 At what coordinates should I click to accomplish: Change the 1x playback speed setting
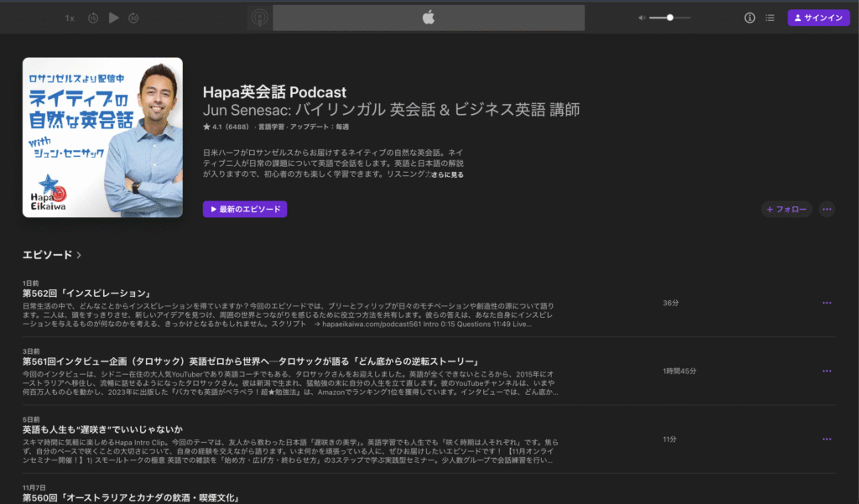point(70,18)
